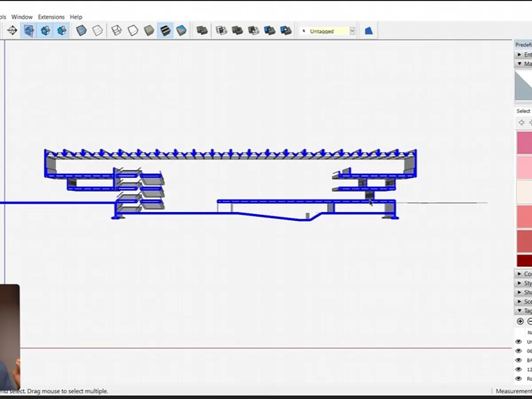Open the Untagged tag dropdown
Viewport: 532px width, 399px height.
(x=352, y=31)
